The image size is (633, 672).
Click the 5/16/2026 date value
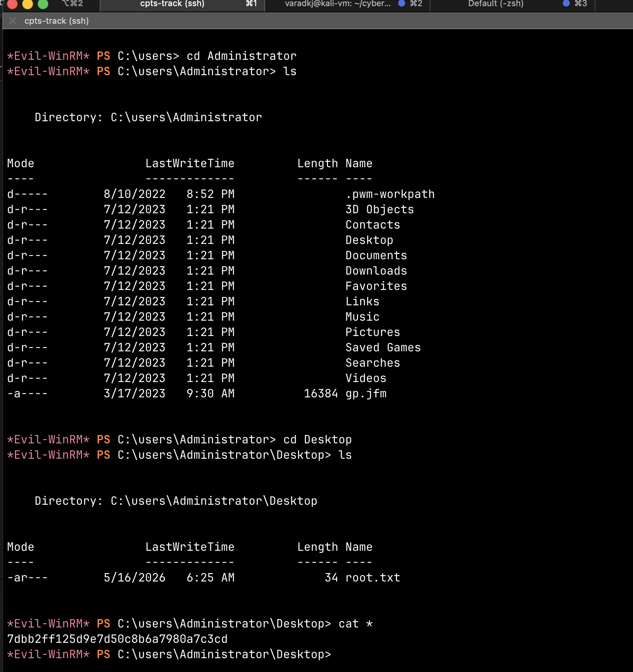135,578
